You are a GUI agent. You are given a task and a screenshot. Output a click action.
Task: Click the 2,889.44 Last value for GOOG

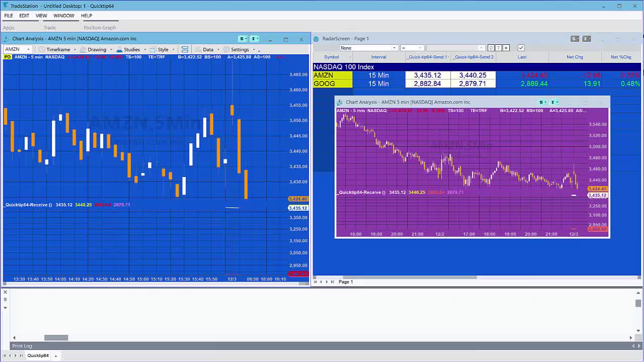click(x=534, y=83)
